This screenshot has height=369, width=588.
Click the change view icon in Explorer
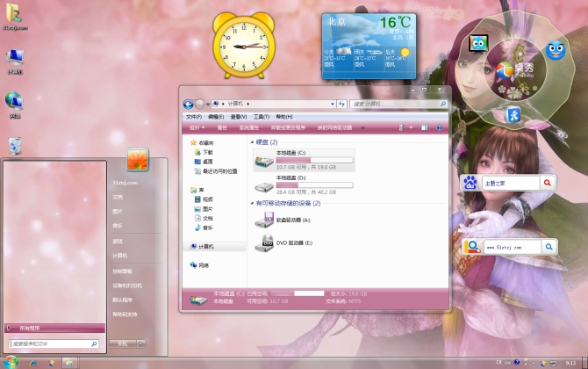[x=402, y=128]
